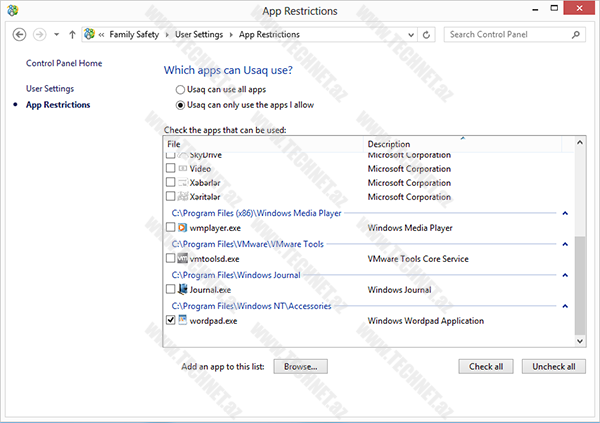600x423 pixels.
Task: Collapse the VMware Tools group
Action: 565,244
